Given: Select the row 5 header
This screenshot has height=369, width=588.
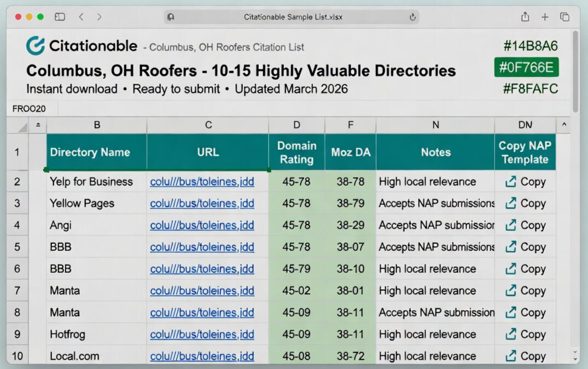Looking at the screenshot, I should tap(18, 247).
